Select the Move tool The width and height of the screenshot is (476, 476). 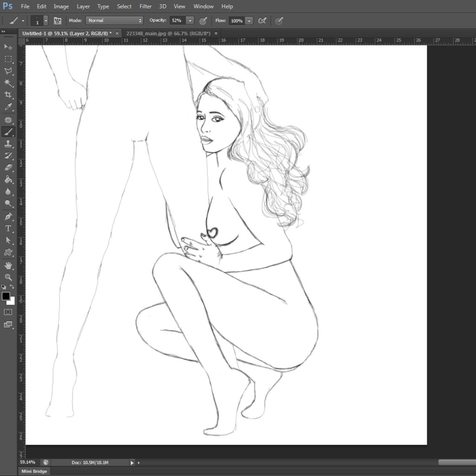(x=7, y=47)
